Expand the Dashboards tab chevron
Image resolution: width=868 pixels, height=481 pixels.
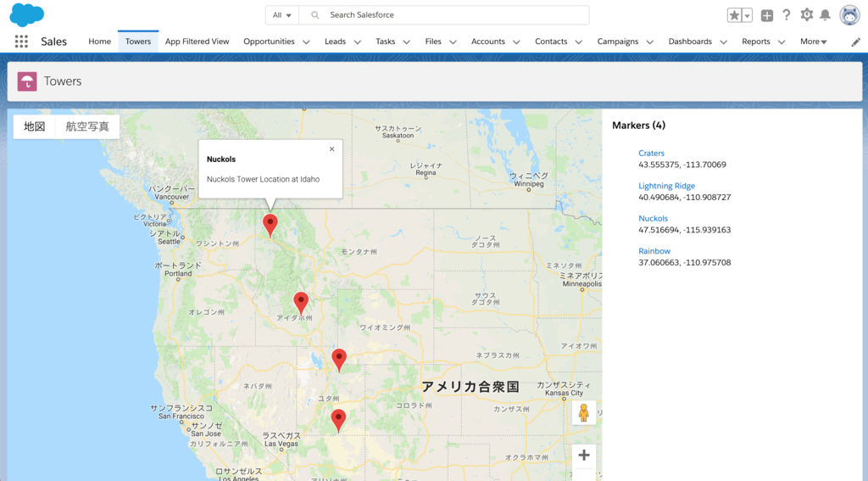(x=723, y=42)
